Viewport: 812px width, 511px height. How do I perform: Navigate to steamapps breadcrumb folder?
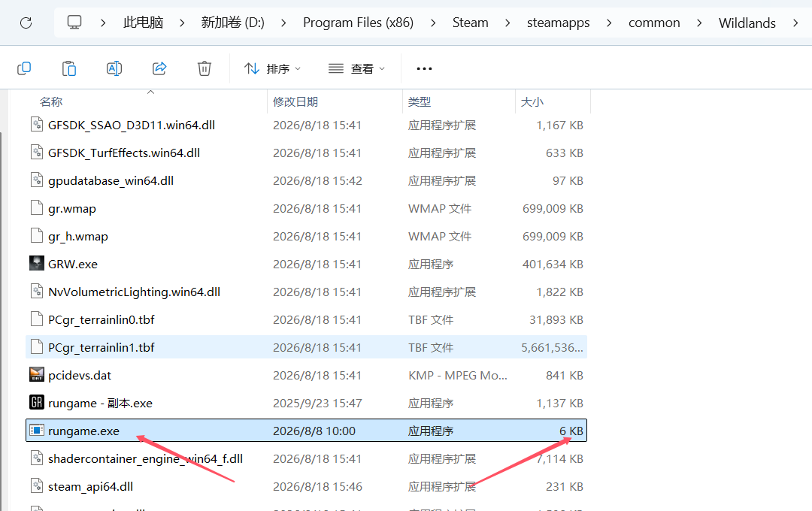coord(558,23)
